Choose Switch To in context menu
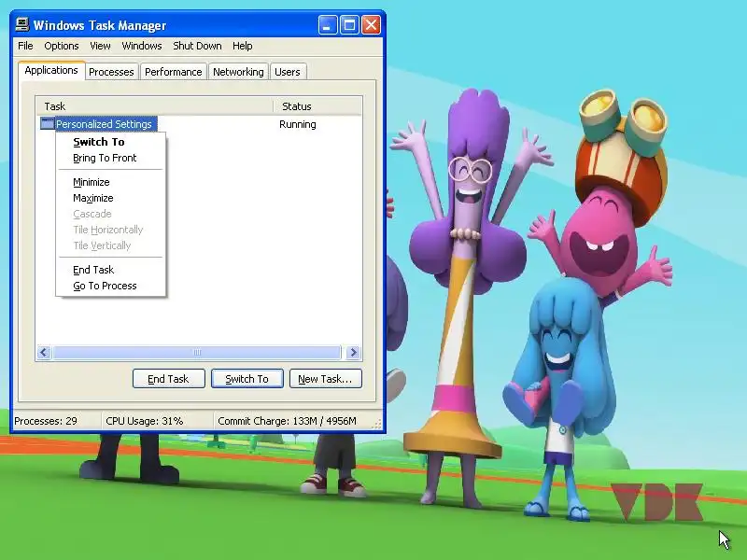This screenshot has width=747, height=560. coord(111,142)
